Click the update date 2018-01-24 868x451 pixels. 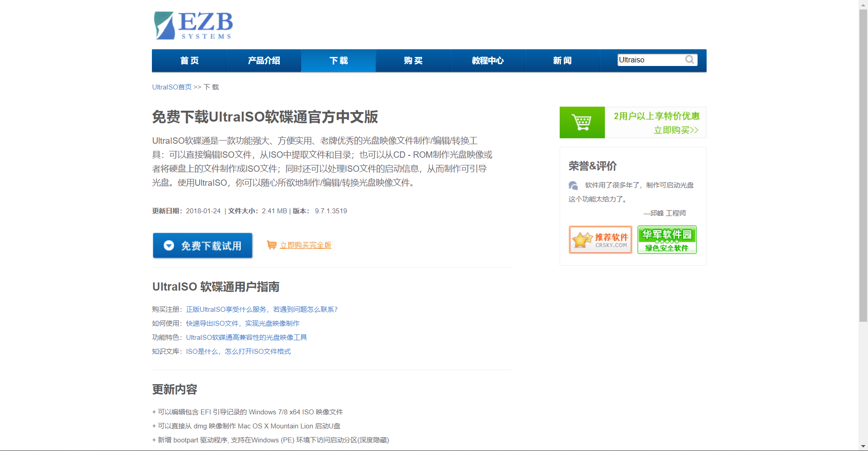[203, 211]
